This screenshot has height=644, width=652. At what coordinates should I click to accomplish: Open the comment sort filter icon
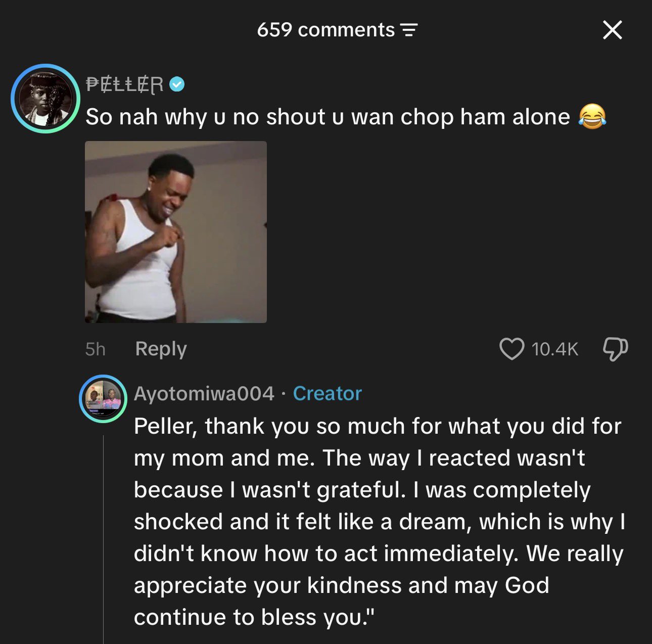tap(409, 30)
